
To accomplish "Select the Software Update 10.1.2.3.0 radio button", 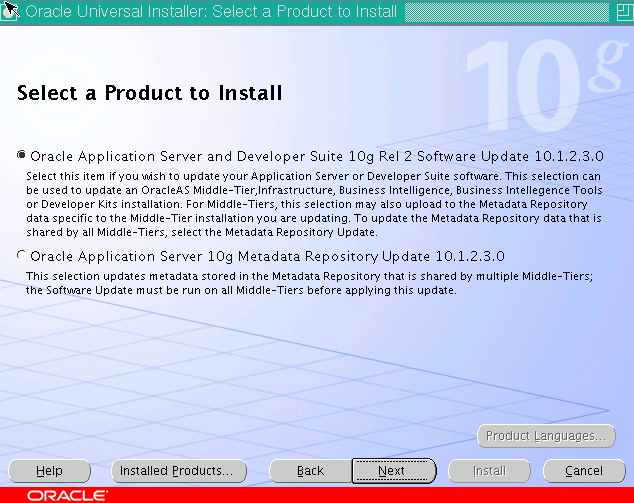I will tap(21, 155).
